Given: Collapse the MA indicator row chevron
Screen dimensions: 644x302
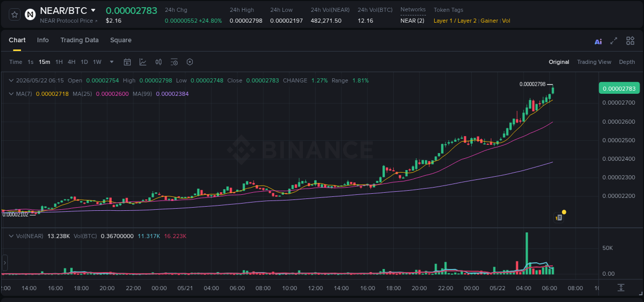Looking at the screenshot, I should 11,94.
